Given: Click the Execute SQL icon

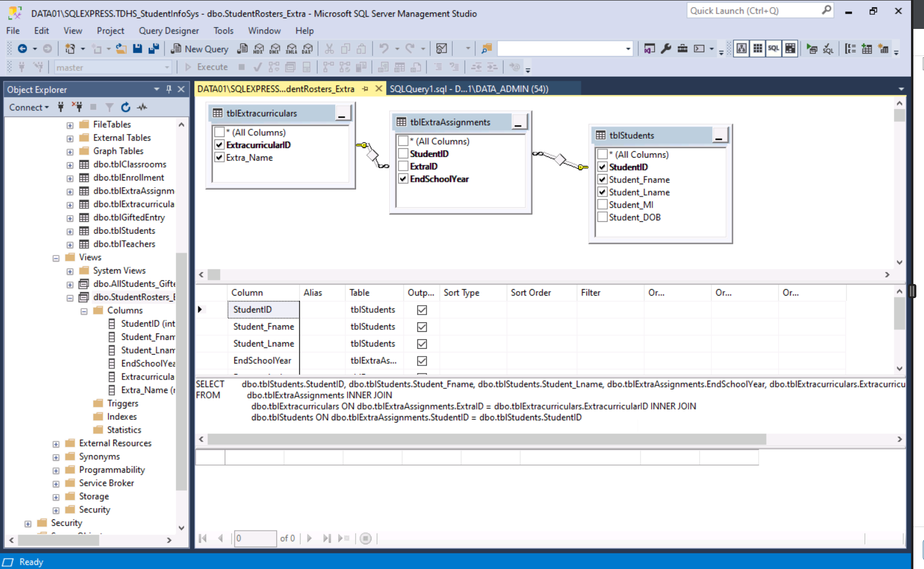Looking at the screenshot, I should click(x=812, y=49).
